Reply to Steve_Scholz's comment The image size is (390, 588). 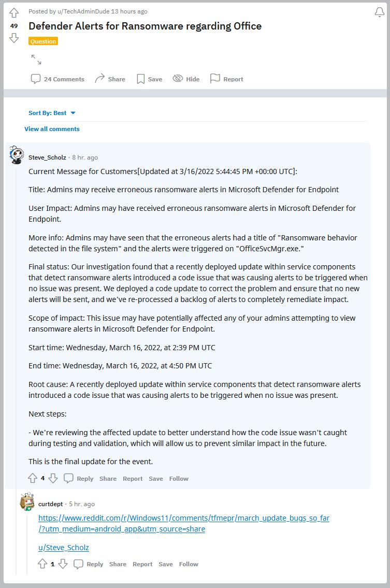[78, 479]
